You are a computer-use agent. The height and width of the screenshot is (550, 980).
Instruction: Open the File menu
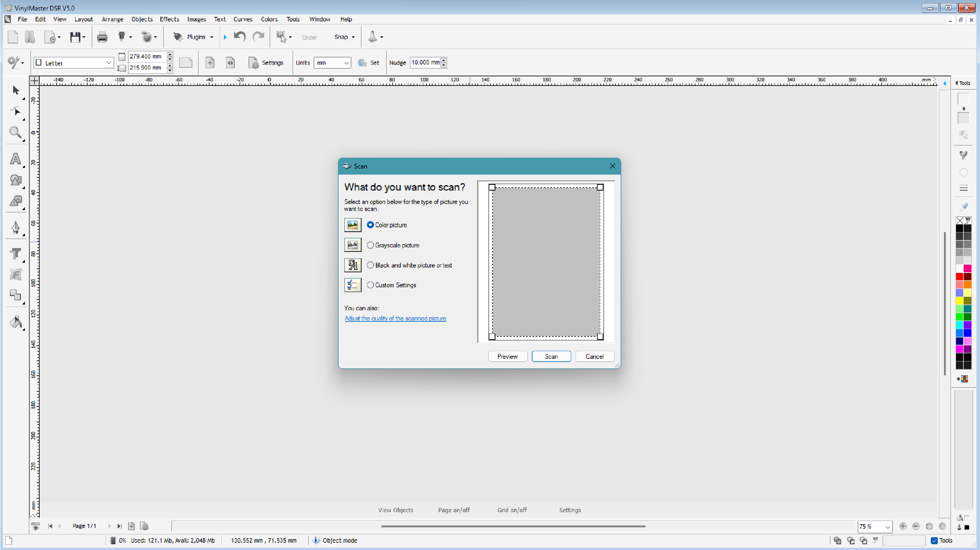tap(22, 19)
